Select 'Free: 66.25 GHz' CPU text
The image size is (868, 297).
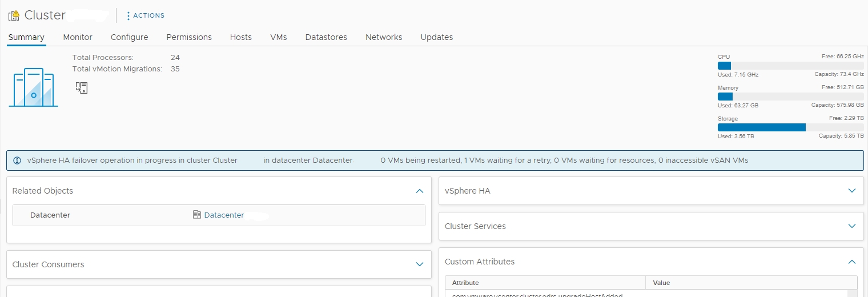843,57
